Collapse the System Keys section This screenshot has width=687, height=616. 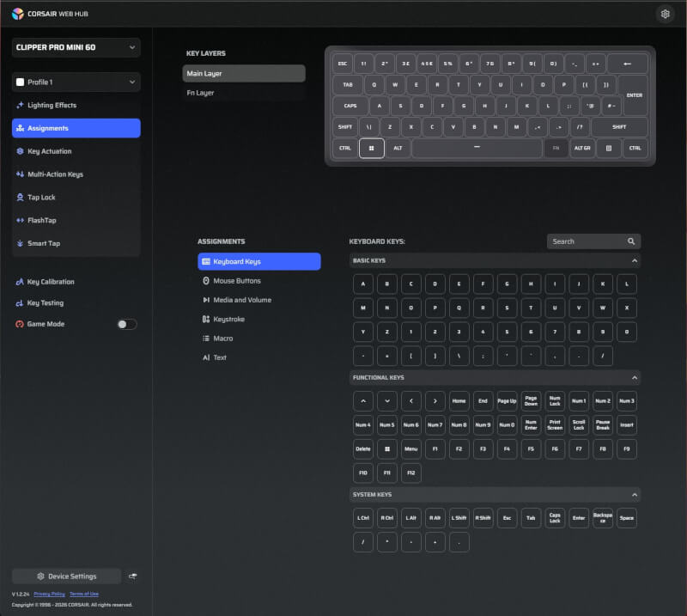pyautogui.click(x=635, y=495)
